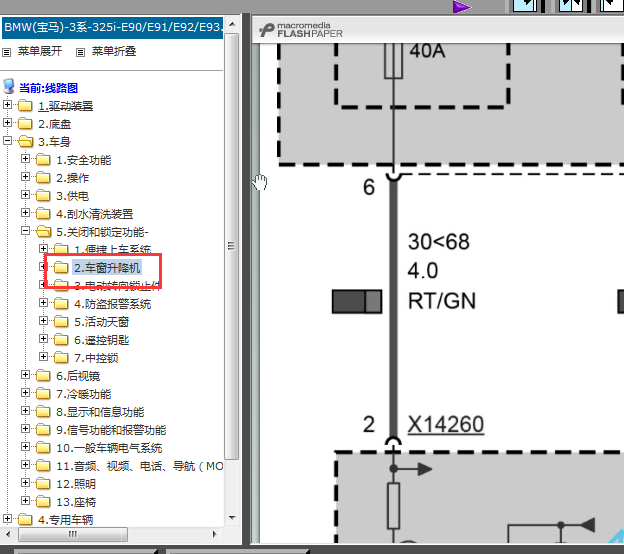Image resolution: width=624 pixels, height=554 pixels.
Task: Select 4.防盗报警系统 tree item
Action: coord(113,304)
